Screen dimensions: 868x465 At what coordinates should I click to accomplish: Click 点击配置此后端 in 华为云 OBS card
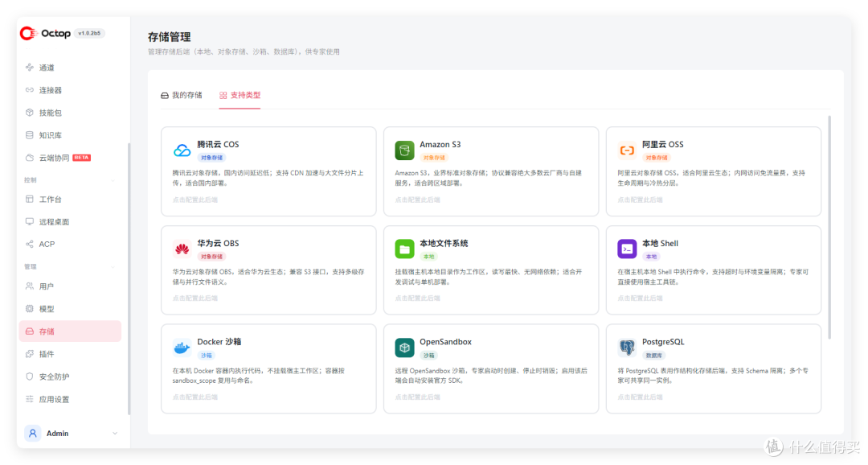coord(194,298)
